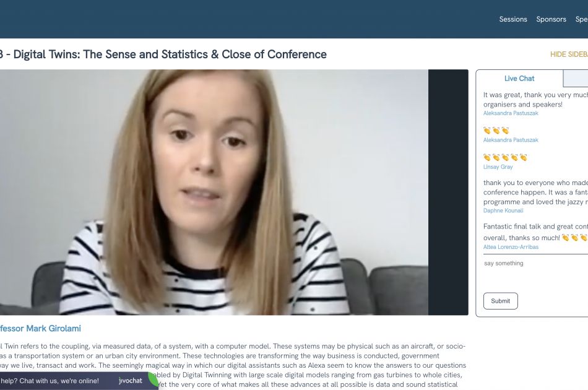Screen dimensions: 588x390
Task: Click Linsay Gray's name in chat
Action: 498,167
